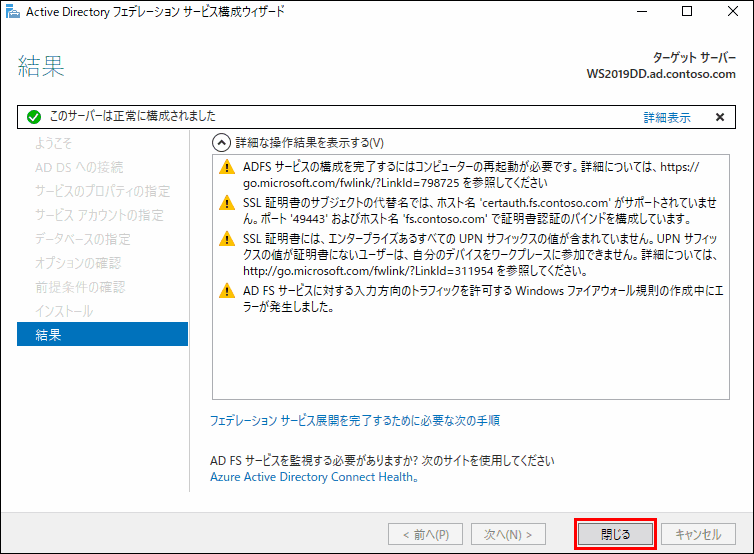Collapse 詳細な操作結果を表示する chevron

[221, 143]
